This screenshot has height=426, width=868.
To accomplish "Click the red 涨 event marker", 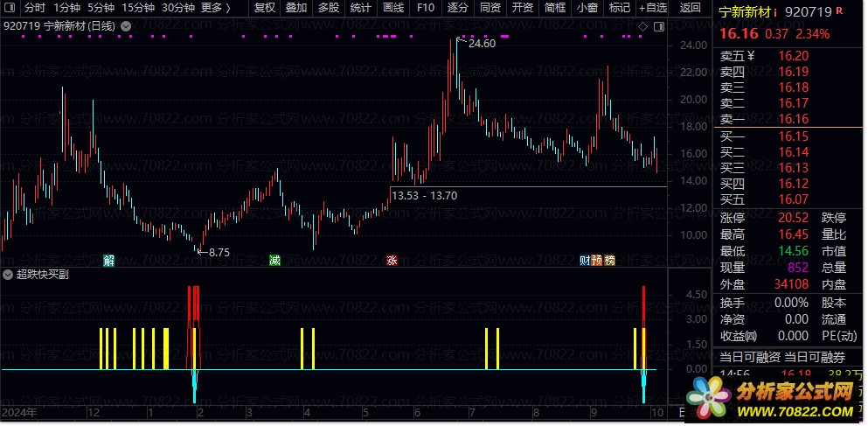I will (392, 260).
